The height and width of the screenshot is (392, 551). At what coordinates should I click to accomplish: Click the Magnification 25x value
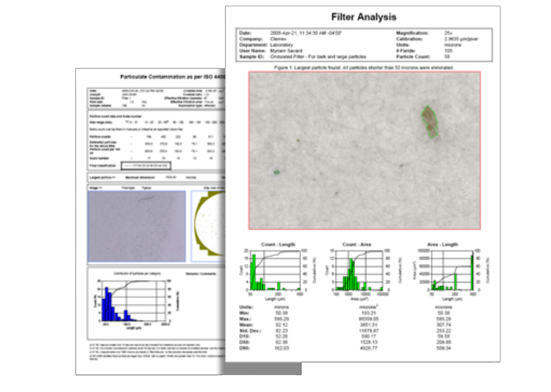click(x=446, y=33)
